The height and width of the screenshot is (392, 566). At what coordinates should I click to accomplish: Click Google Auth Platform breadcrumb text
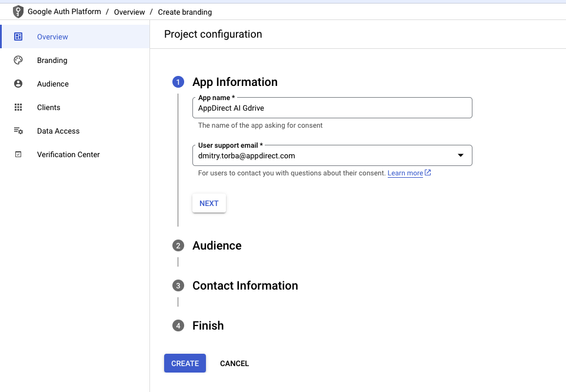tap(64, 12)
